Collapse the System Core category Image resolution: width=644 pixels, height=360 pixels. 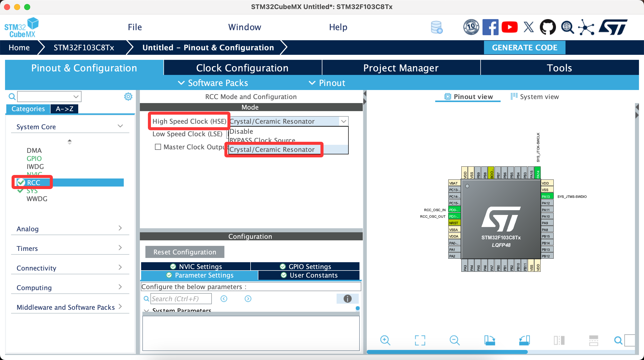120,126
